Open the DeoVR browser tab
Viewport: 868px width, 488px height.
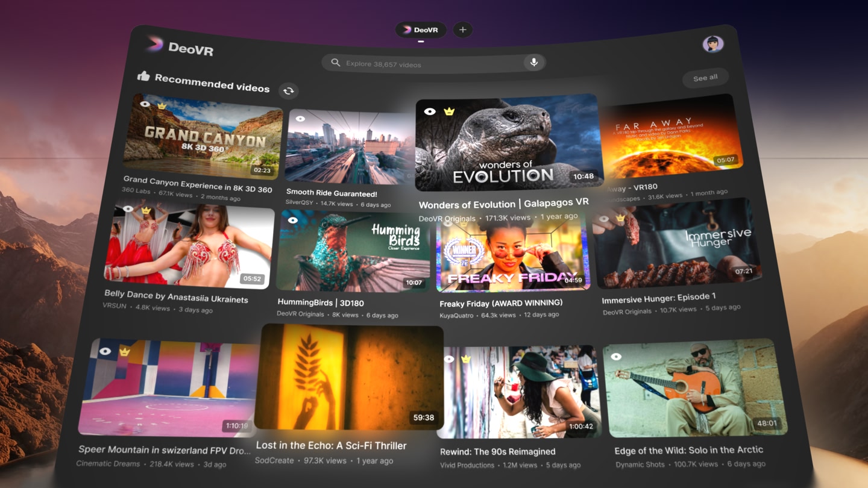(421, 30)
